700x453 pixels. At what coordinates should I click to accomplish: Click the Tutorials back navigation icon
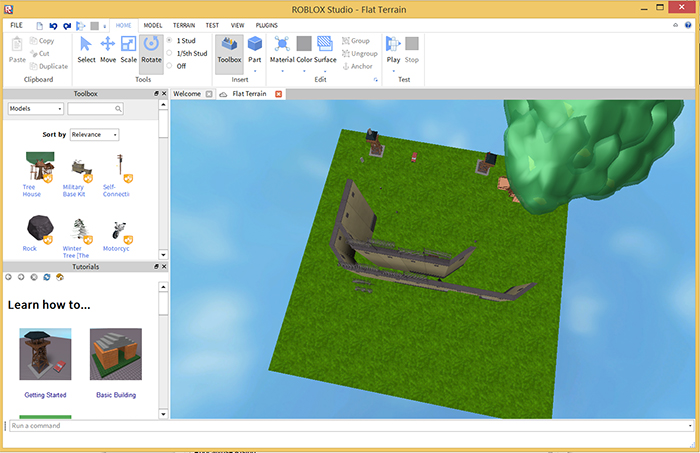tap(8, 277)
